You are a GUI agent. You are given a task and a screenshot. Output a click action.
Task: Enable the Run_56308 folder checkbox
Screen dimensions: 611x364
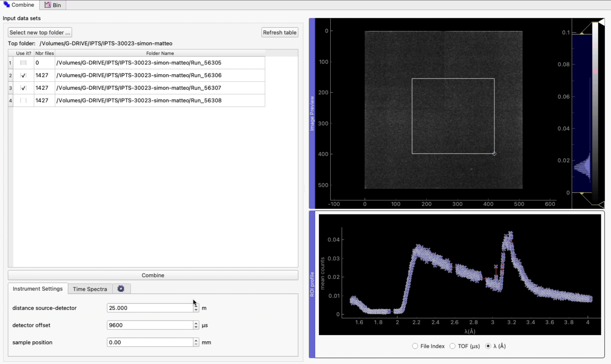(23, 100)
